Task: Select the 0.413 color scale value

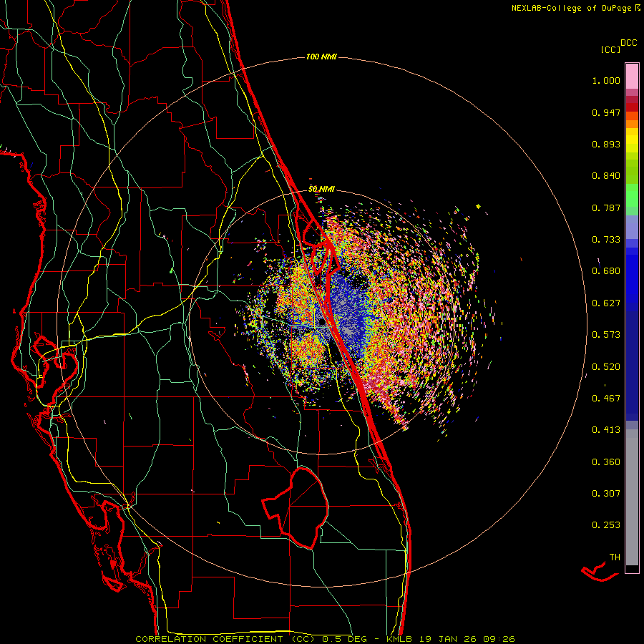Action: click(x=606, y=430)
